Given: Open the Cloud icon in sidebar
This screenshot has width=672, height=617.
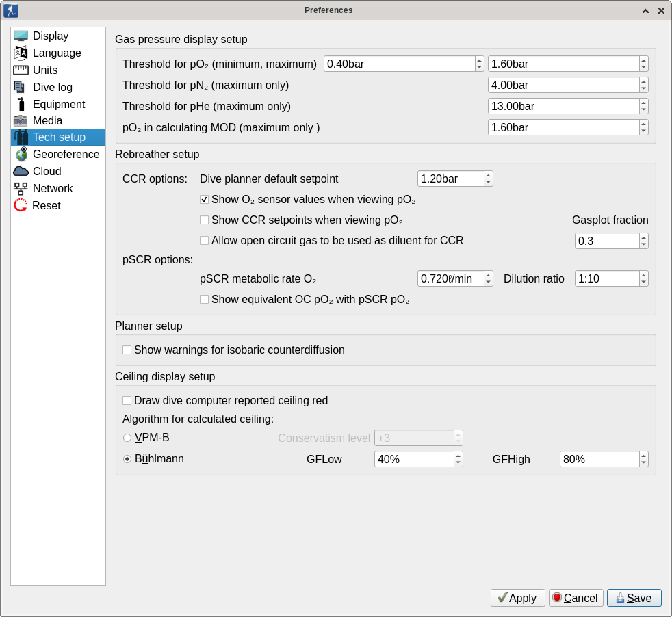Looking at the screenshot, I should pos(21,172).
